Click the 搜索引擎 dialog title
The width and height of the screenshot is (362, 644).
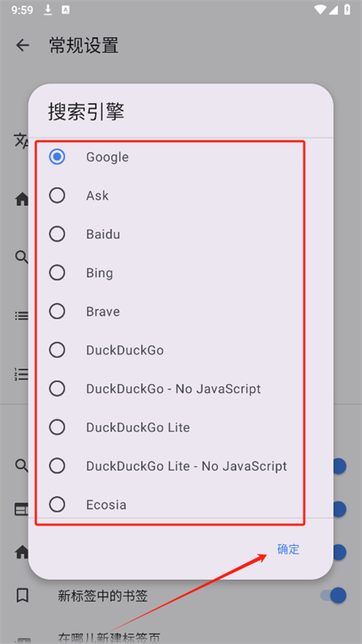tap(86, 111)
